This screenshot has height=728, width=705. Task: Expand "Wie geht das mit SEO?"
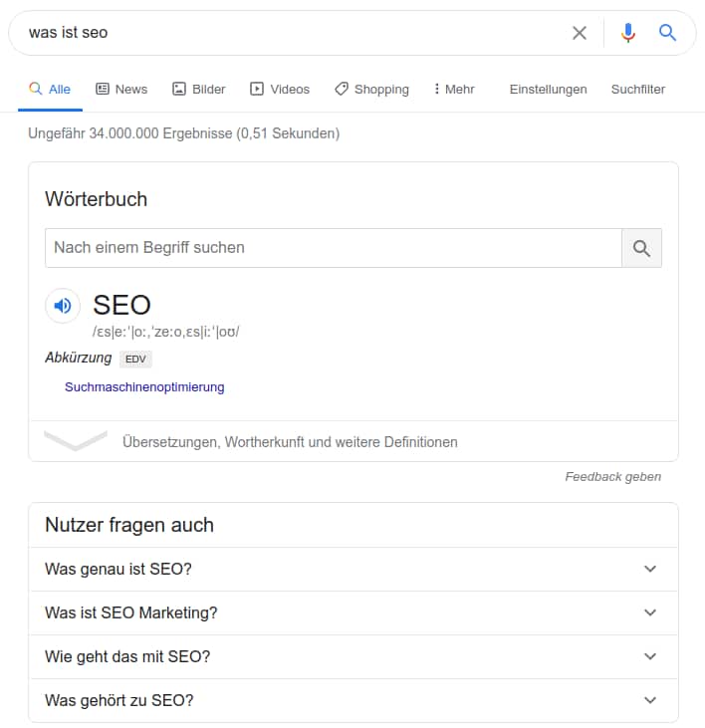tap(353, 657)
